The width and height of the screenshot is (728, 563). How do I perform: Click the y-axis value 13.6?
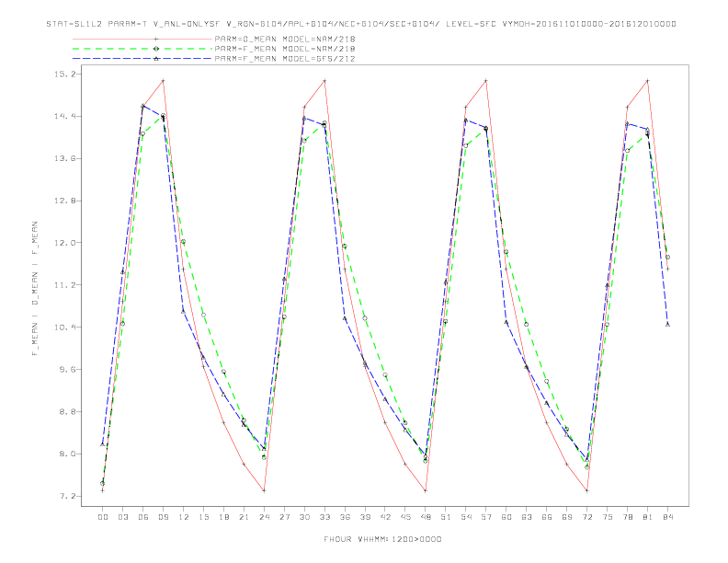[x=64, y=158]
